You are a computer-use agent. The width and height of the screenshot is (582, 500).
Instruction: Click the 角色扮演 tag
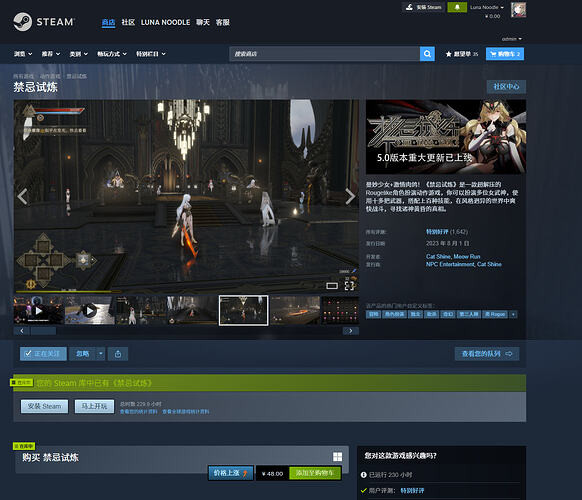tap(394, 314)
